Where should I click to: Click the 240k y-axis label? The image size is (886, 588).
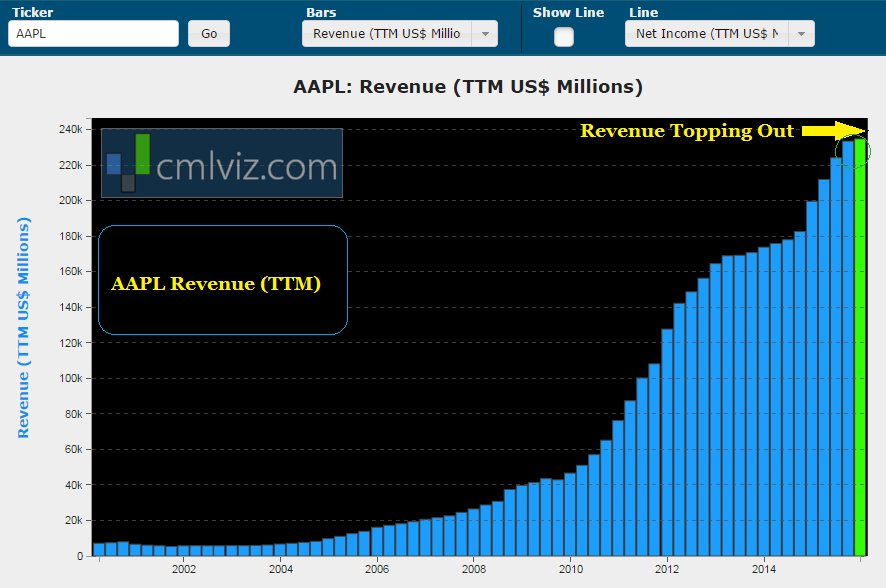(71, 129)
